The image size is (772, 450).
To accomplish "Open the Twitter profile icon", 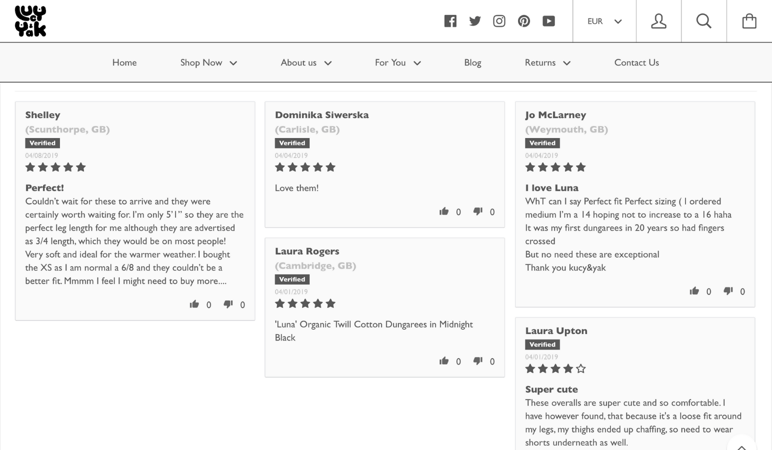I will coord(475,21).
